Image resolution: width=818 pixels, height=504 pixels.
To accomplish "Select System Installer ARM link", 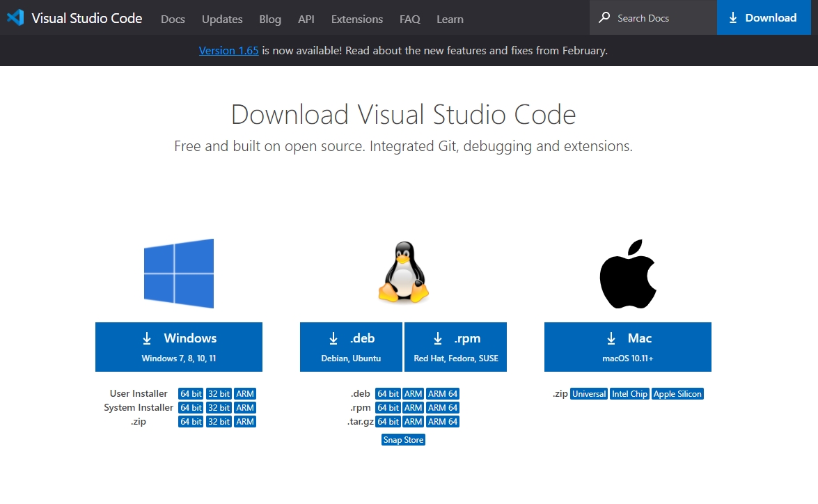I will (x=245, y=408).
